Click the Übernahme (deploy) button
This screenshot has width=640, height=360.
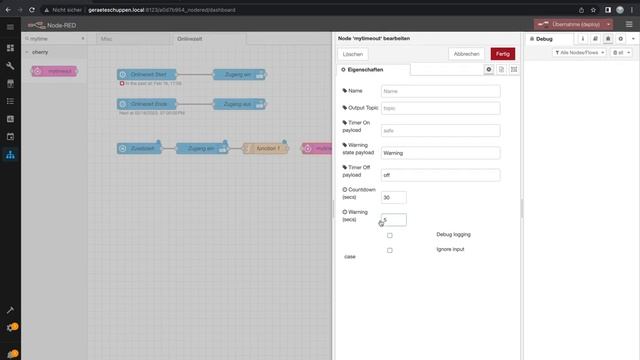coord(570,24)
